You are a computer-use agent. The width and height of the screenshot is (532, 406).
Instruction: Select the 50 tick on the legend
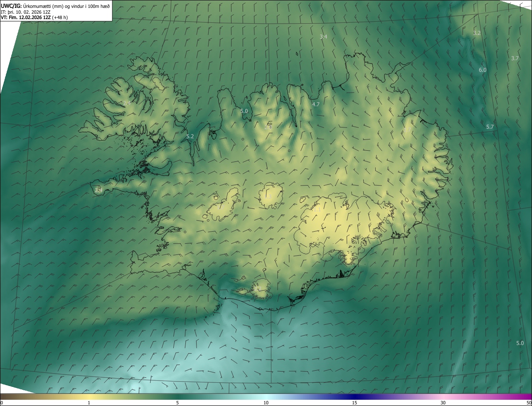click(529, 403)
